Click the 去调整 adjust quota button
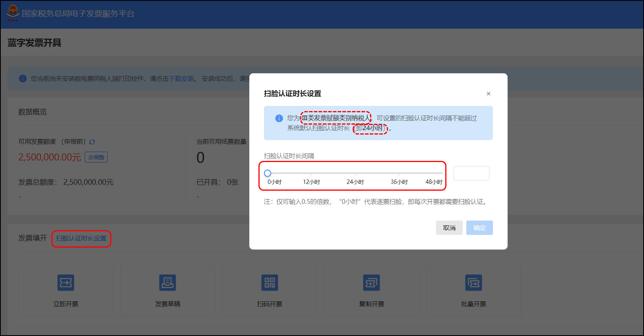Screen dimensions: 644x336 pyautogui.click(x=96, y=157)
